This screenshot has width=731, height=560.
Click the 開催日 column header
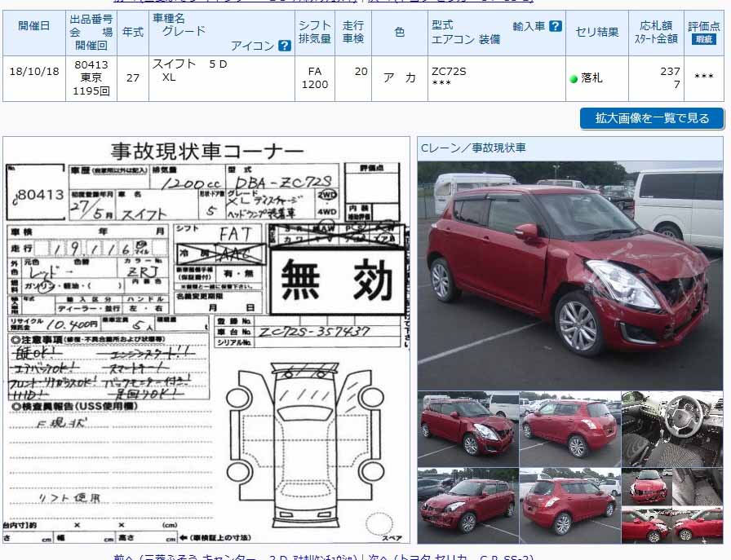click(x=34, y=26)
